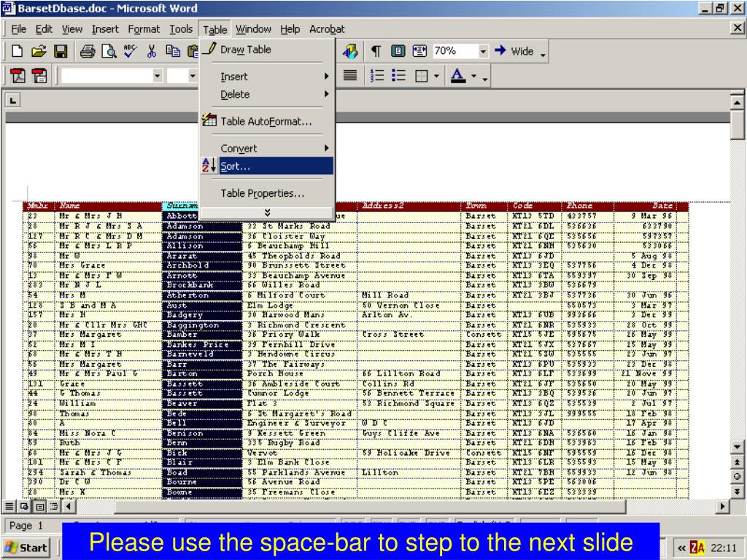
Task: Click the first Acrobat PDF toolbar icon
Action: (x=18, y=76)
